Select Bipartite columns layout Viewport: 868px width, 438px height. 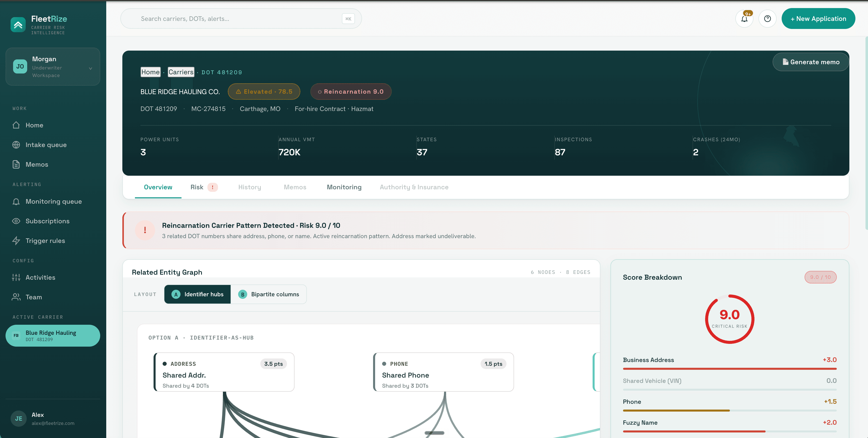tap(269, 295)
